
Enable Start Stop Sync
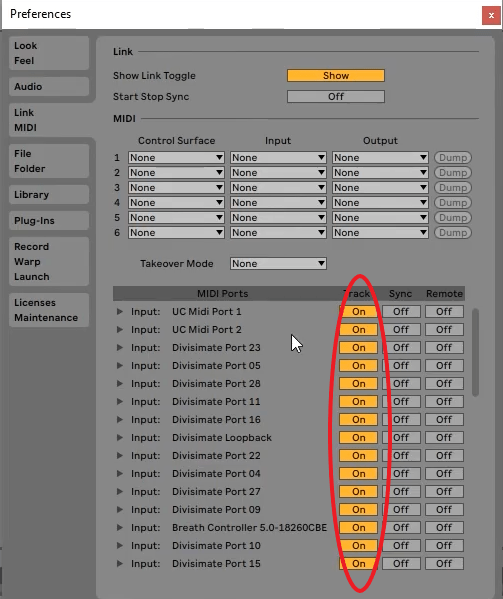(336, 97)
